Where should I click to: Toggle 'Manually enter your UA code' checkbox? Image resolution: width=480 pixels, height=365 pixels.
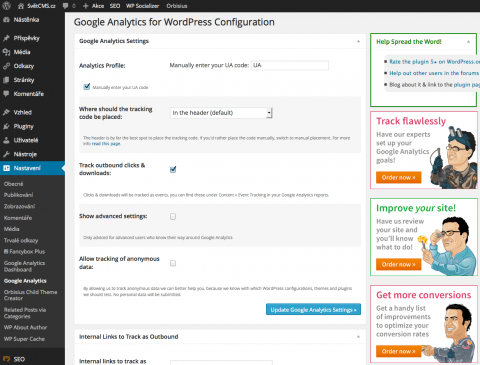[x=87, y=87]
